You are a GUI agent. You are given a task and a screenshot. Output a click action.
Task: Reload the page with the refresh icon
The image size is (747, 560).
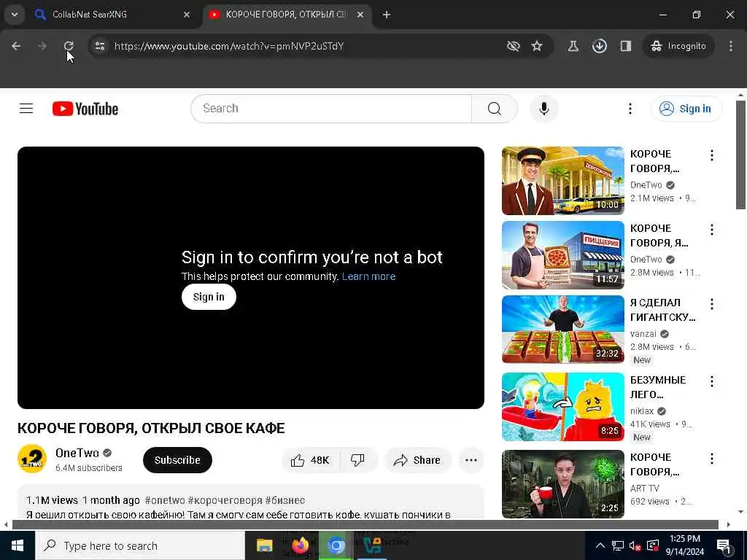pos(69,46)
